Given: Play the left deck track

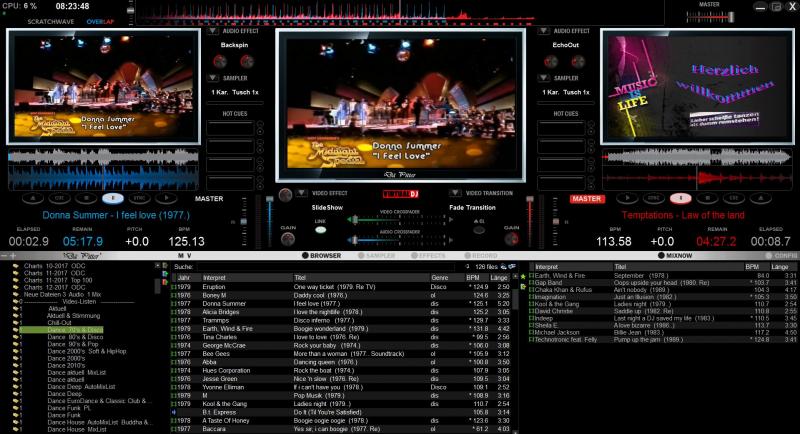Looking at the screenshot, I should point(166,198).
